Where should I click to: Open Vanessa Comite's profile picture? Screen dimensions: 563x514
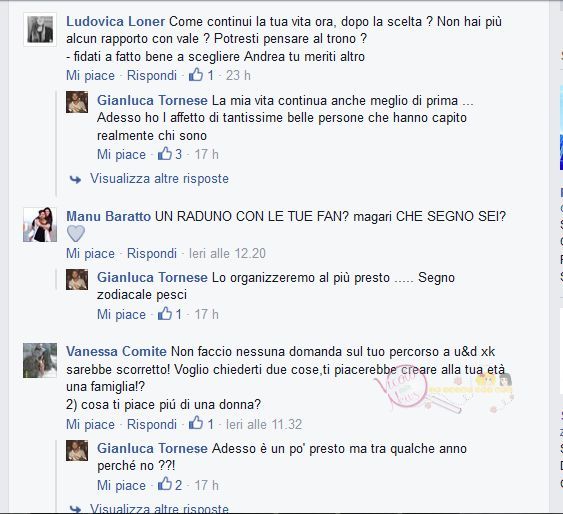pyautogui.click(x=40, y=360)
